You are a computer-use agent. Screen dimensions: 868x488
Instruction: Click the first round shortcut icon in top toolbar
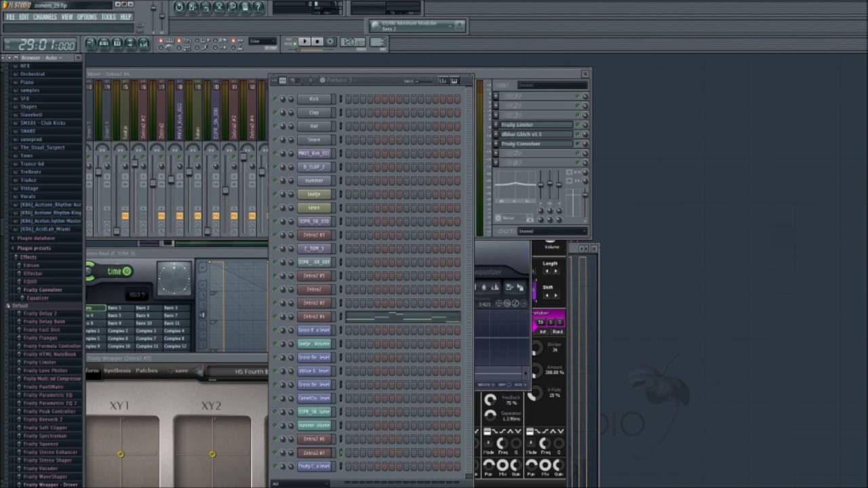coord(179,7)
